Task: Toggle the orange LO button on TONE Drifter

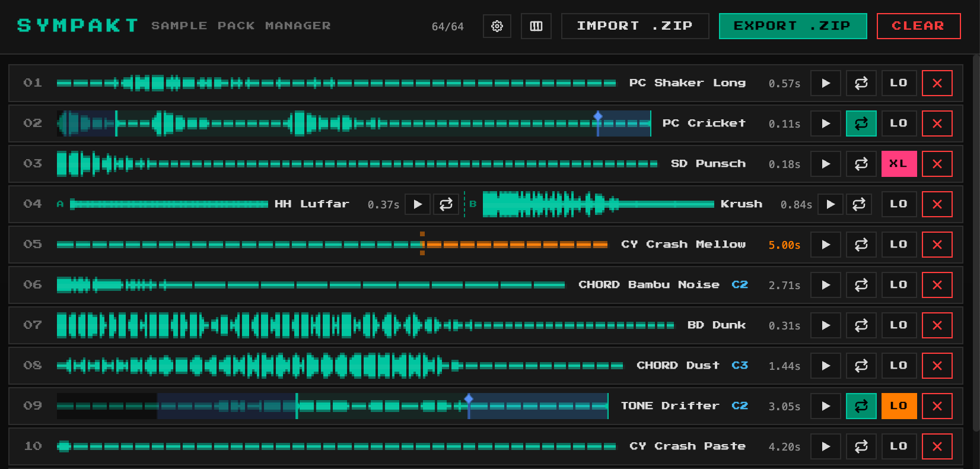Action: [x=899, y=406]
